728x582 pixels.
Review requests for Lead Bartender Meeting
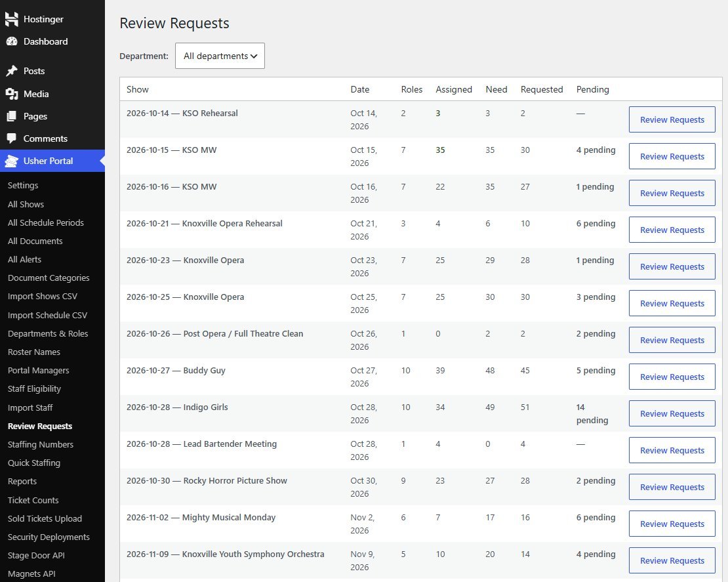click(672, 449)
